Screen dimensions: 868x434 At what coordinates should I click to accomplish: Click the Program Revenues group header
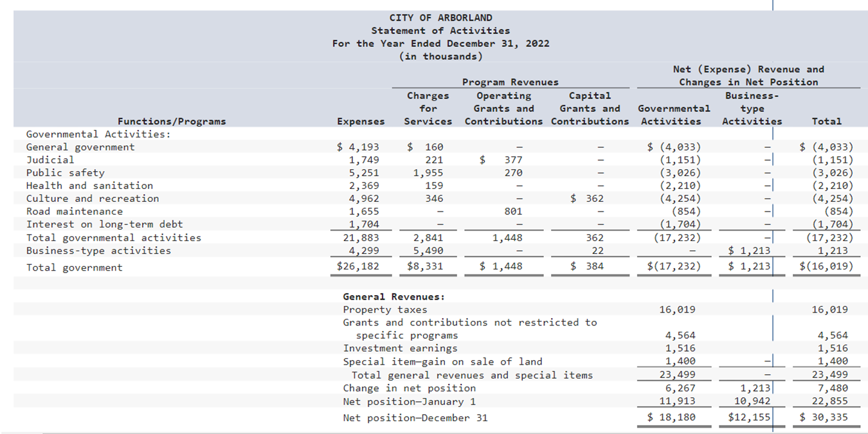tap(510, 82)
